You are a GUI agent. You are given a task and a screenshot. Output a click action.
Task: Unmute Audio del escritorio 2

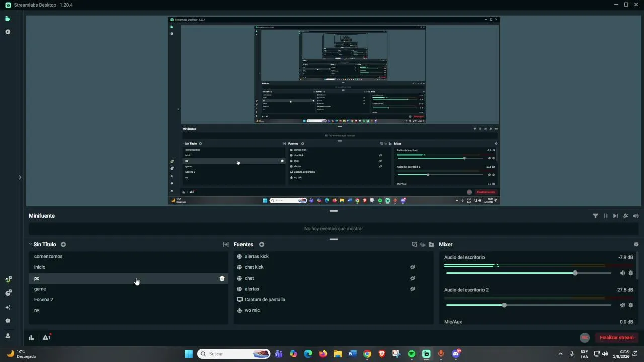click(x=622, y=305)
